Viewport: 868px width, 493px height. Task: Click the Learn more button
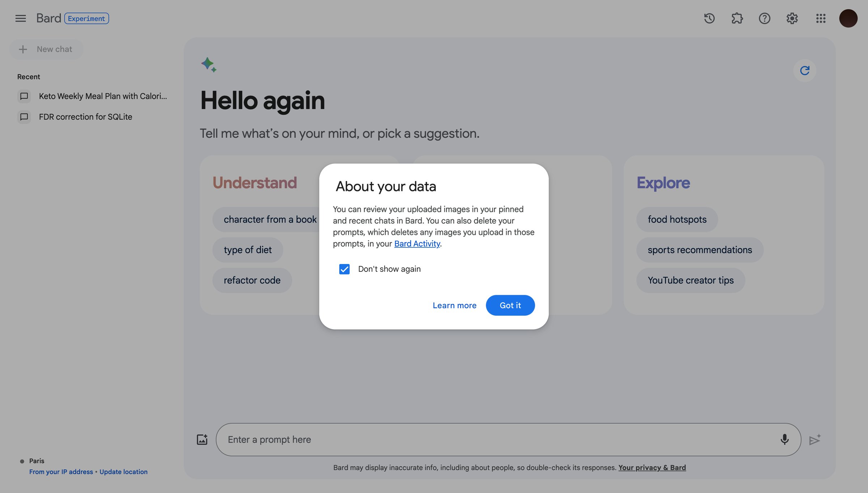[x=454, y=305]
